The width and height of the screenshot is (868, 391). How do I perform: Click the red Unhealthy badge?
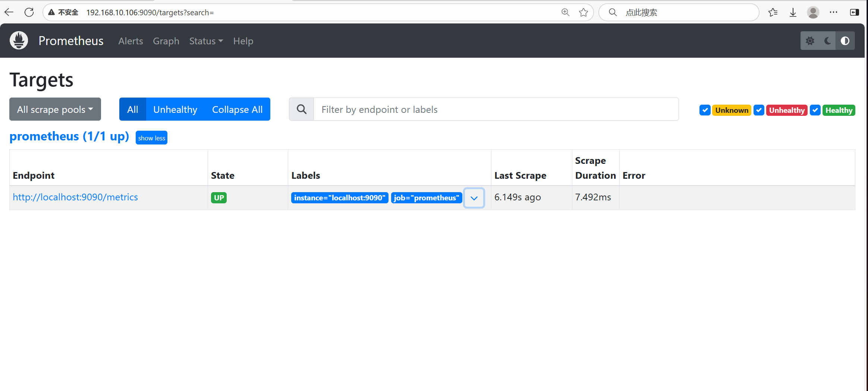[x=787, y=110]
